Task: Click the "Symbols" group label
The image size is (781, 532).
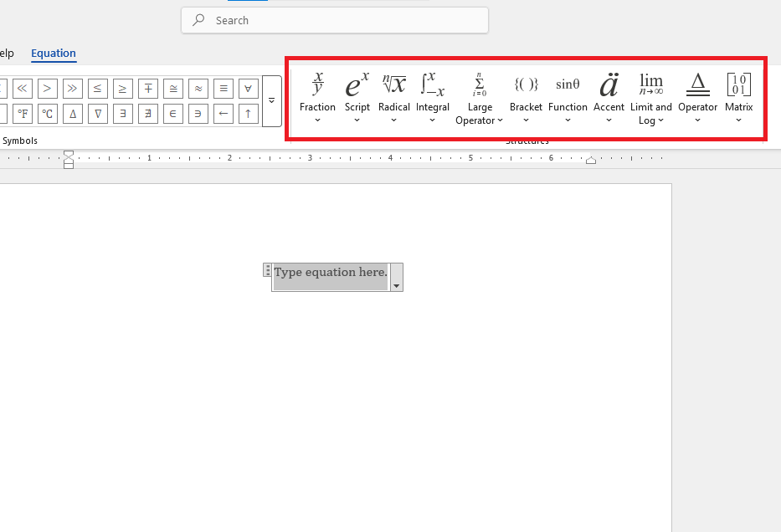Action: point(20,141)
